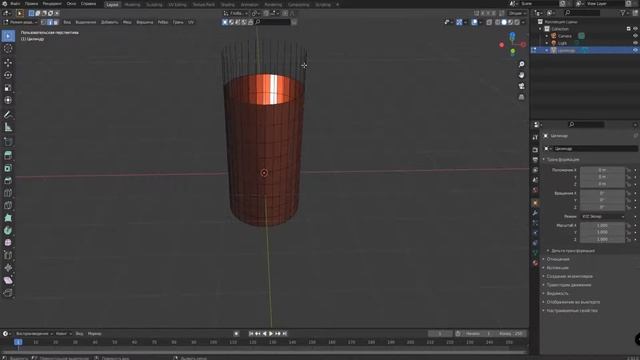Click the viewport zoom magnifier icon

click(521, 64)
